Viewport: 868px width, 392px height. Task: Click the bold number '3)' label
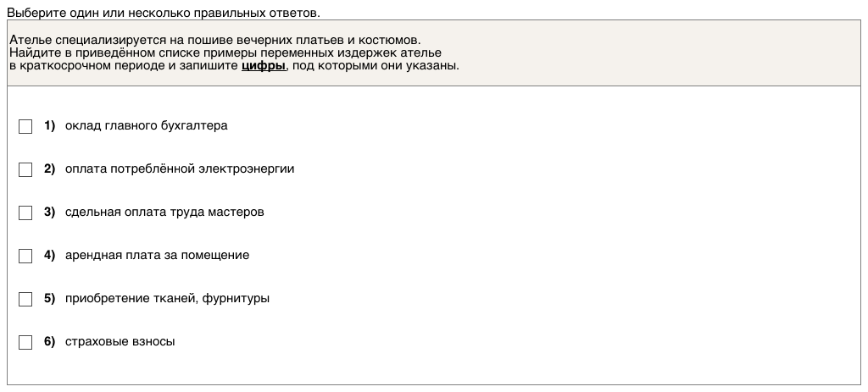49,213
